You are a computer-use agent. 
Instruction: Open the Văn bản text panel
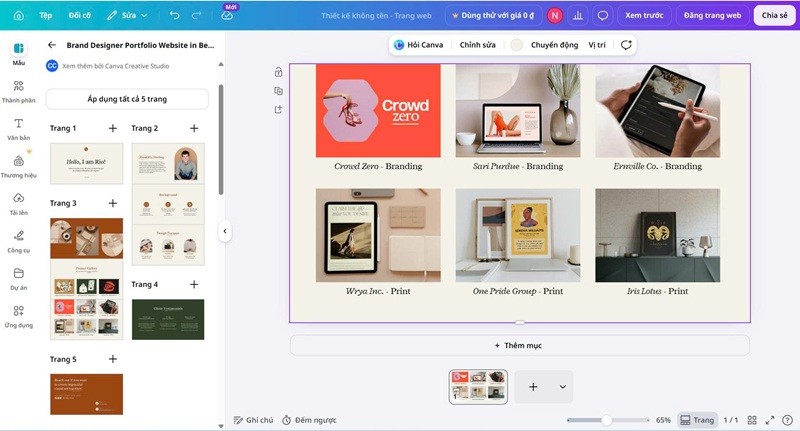19,129
